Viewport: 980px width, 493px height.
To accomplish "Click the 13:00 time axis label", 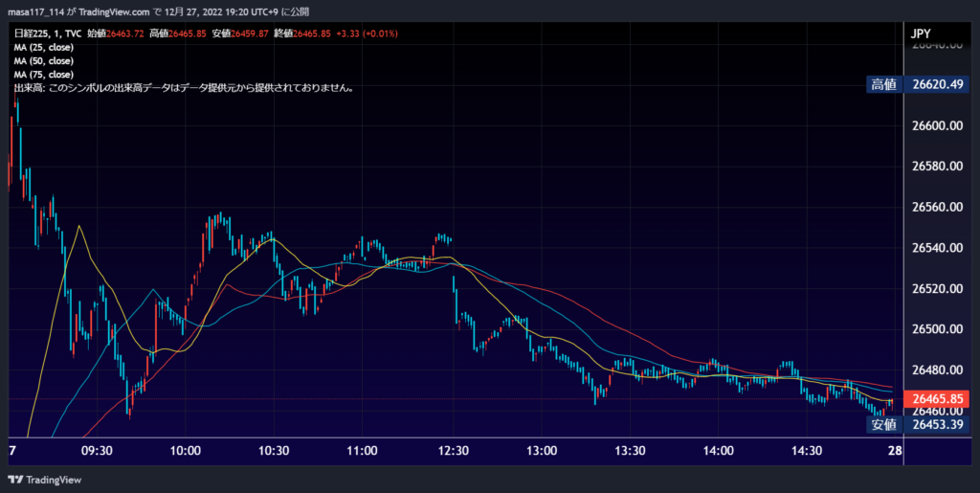I will click(x=542, y=451).
